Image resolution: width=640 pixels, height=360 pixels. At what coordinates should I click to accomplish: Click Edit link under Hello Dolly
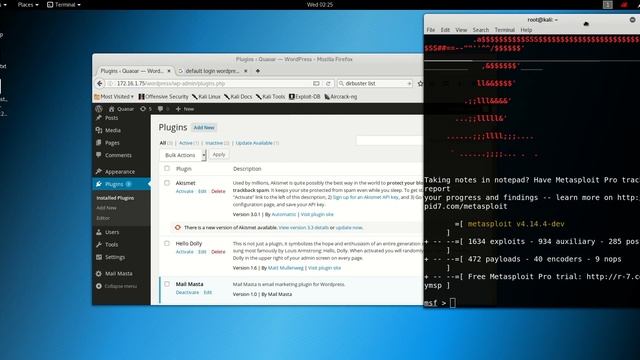tap(202, 252)
